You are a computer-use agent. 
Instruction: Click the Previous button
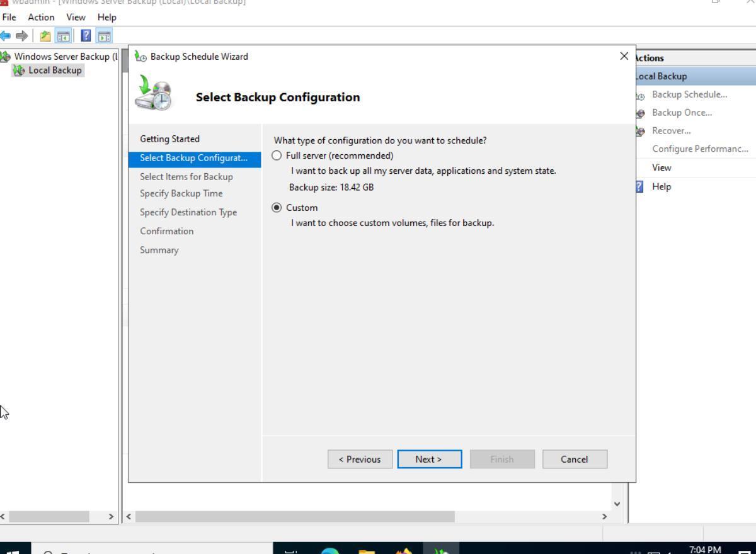[360, 459]
